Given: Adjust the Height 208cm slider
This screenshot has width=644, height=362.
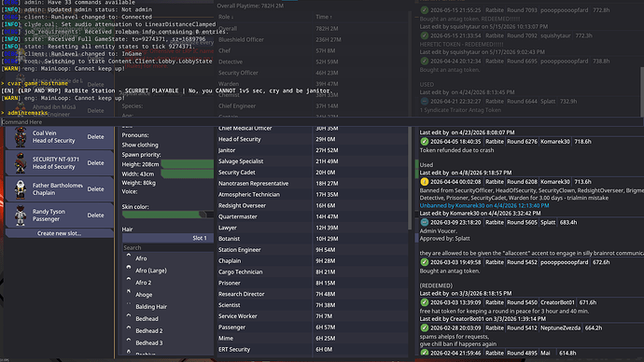Looking at the screenshot, I should click(x=188, y=164).
